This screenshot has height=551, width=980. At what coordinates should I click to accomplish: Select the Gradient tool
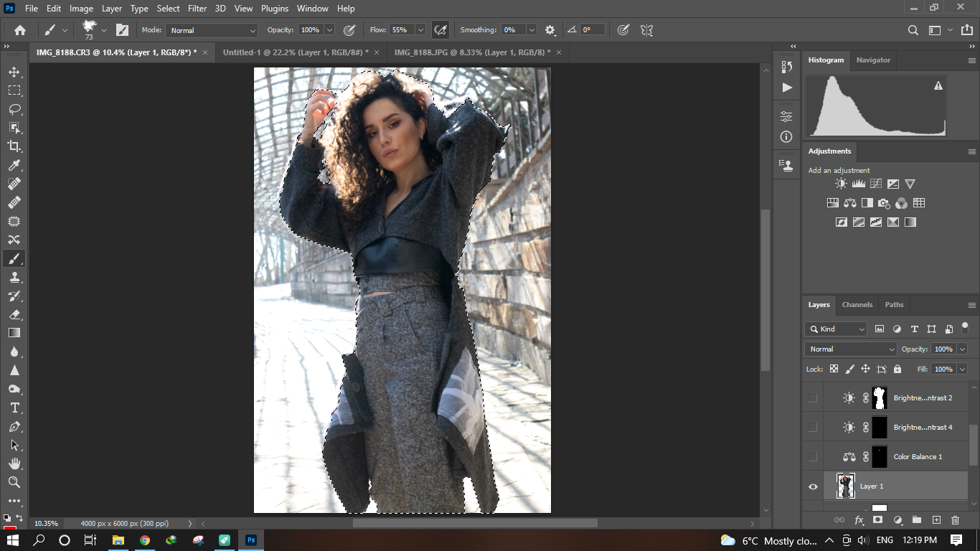[14, 333]
